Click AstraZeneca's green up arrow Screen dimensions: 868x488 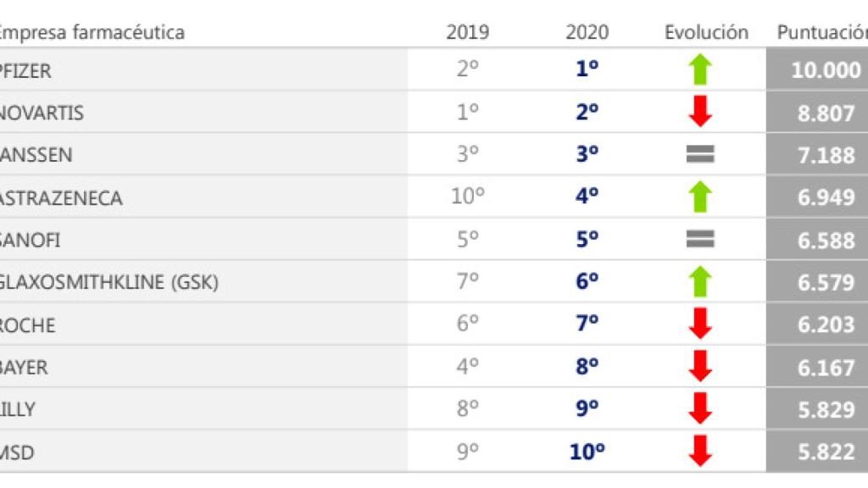point(700,197)
